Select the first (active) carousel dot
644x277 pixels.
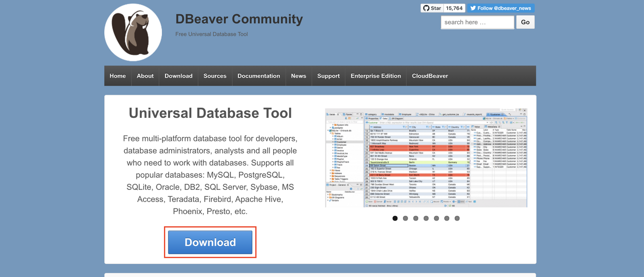[395, 219]
